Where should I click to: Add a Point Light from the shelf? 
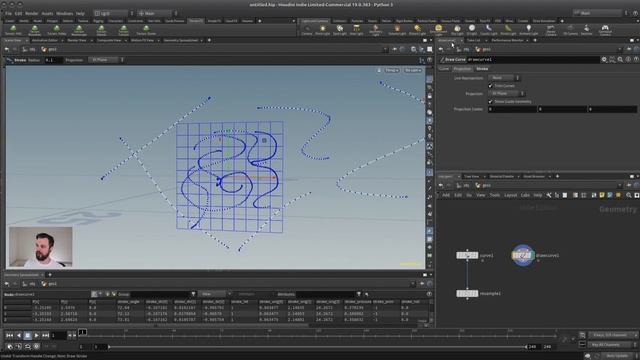pos(322,30)
